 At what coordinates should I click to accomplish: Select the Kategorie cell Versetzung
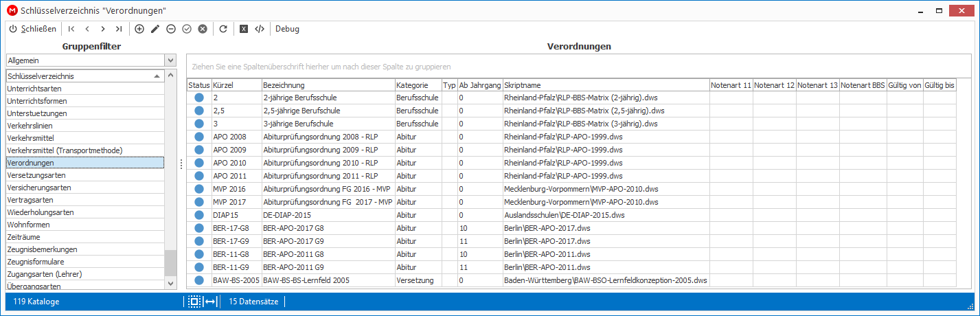click(x=418, y=280)
